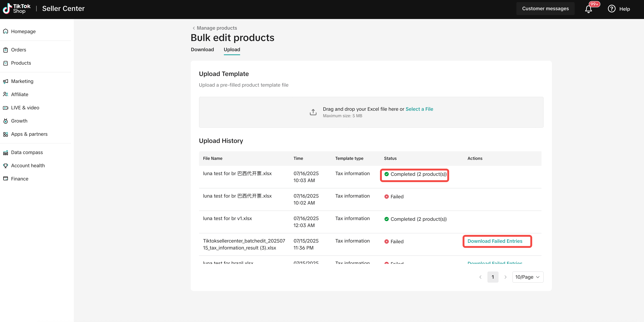Screen dimensions: 644x322
Task: Select page number 1
Action: click(x=493, y=277)
